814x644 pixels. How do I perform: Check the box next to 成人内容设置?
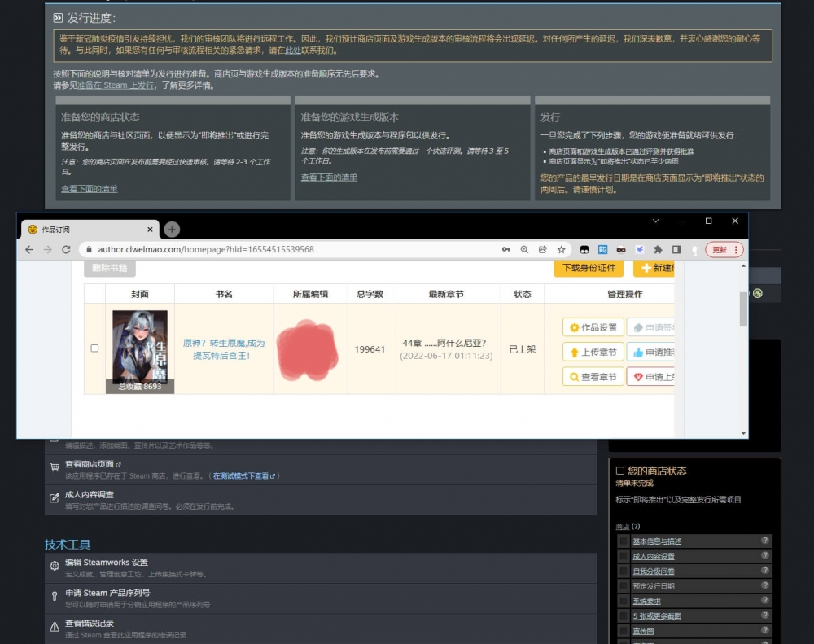624,556
